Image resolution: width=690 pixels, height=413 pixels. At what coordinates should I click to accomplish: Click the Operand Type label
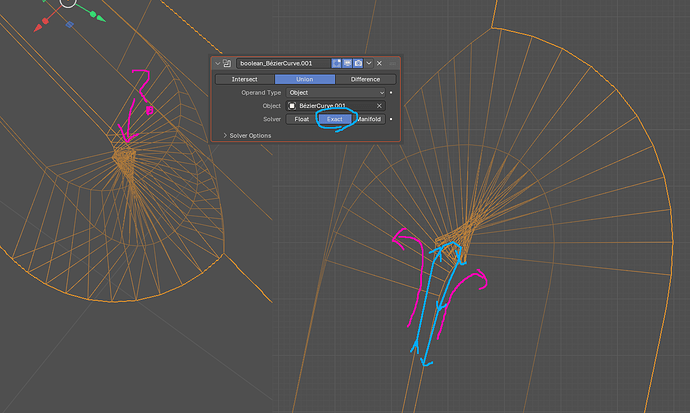(x=261, y=93)
